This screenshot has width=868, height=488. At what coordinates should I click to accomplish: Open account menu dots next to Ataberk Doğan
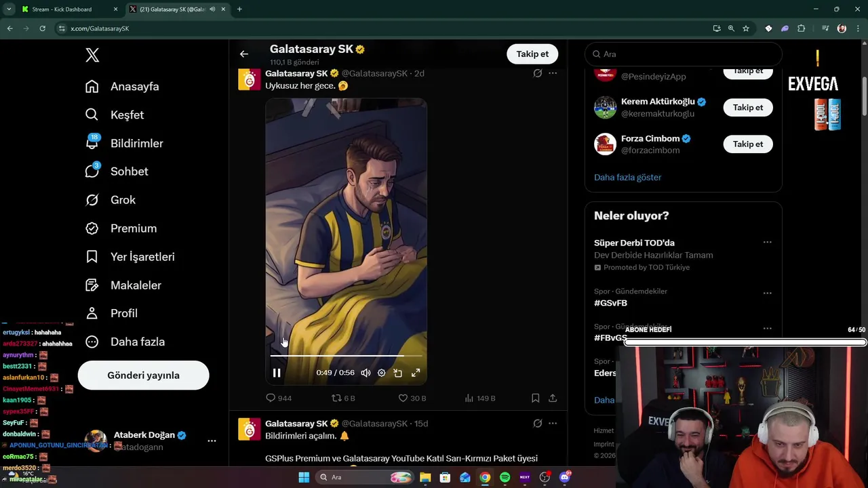click(x=212, y=441)
